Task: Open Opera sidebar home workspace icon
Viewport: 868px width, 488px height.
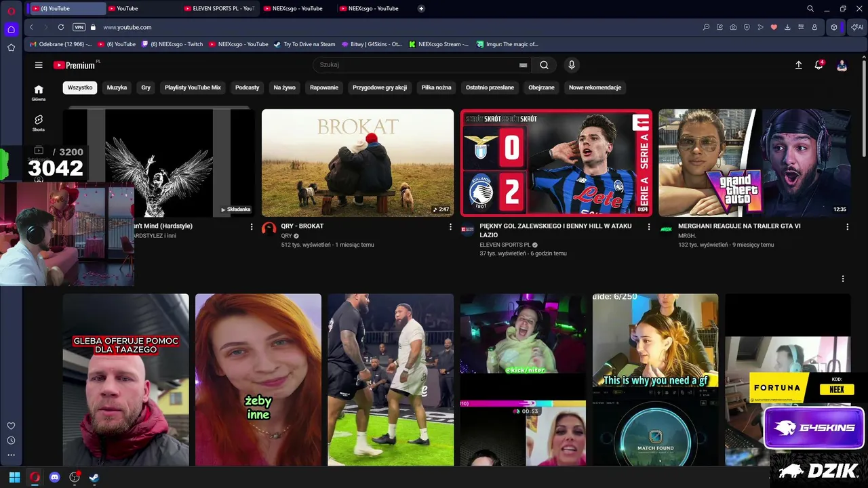Action: click(11, 29)
